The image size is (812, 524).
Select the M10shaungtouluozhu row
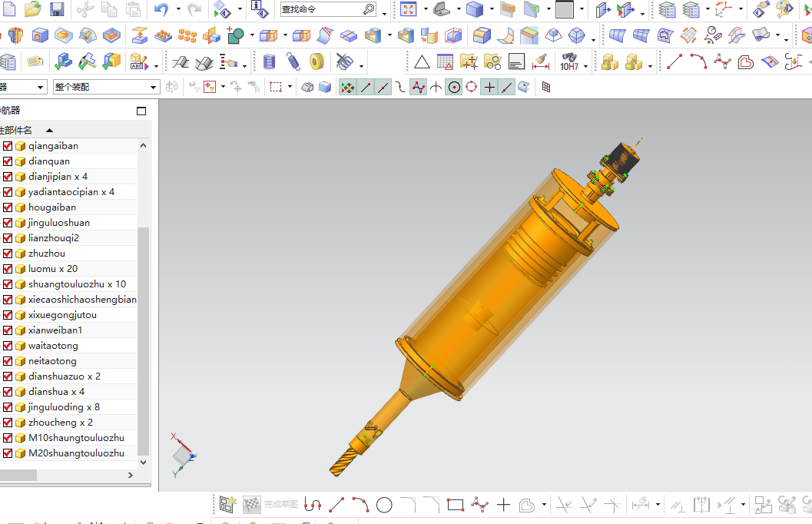coord(68,437)
